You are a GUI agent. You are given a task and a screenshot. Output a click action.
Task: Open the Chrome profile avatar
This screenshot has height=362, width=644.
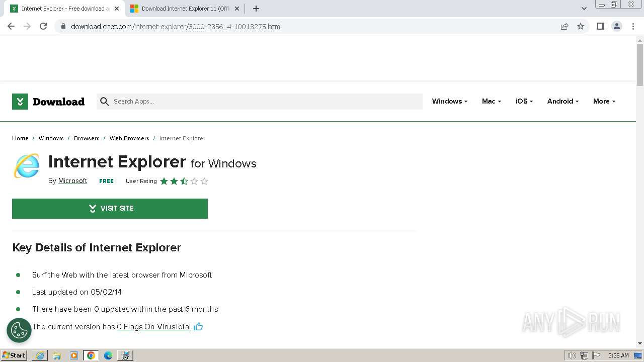click(x=616, y=26)
